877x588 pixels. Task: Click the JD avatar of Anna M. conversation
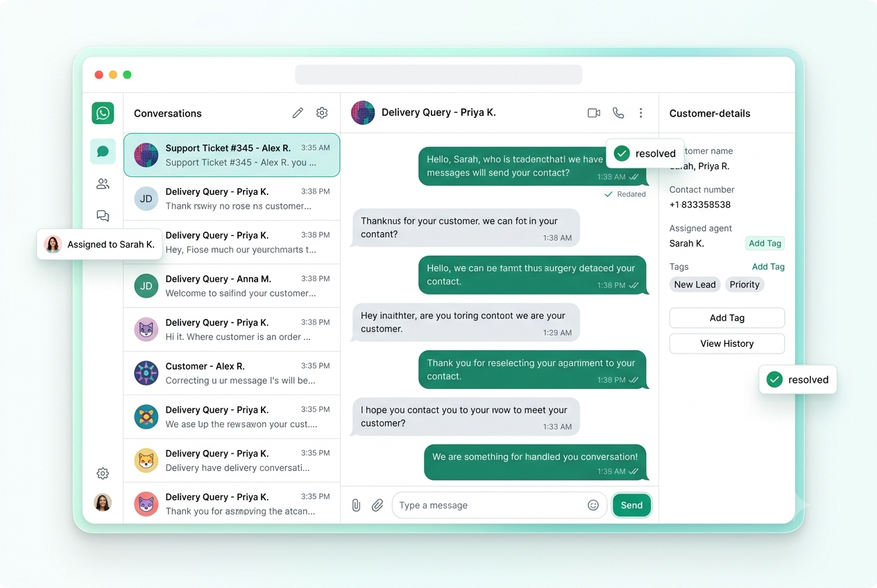point(146,286)
